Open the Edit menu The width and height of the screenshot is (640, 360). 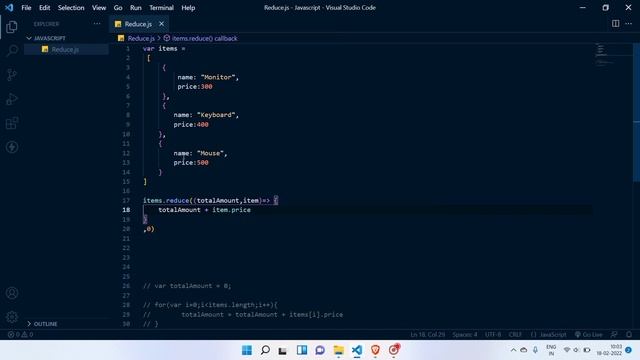pyautogui.click(x=44, y=8)
